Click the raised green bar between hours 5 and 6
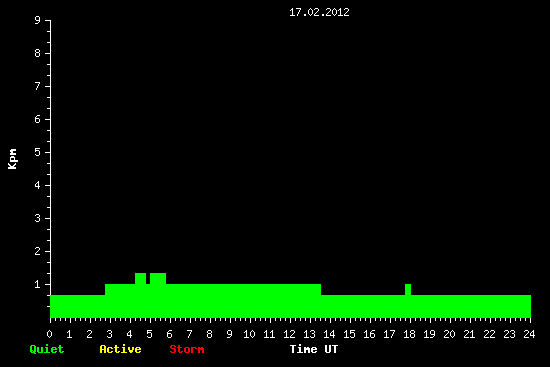Screen dimensions: 550x367 (158, 279)
